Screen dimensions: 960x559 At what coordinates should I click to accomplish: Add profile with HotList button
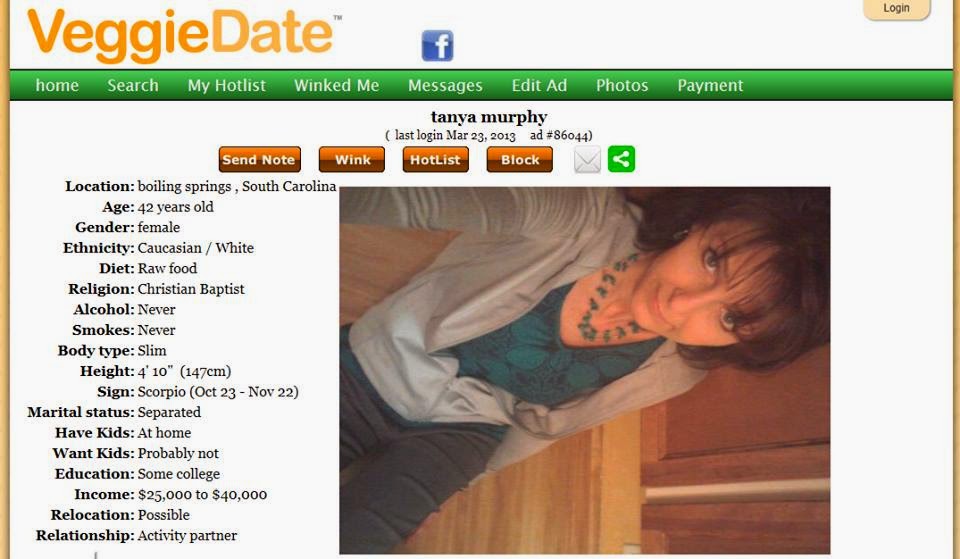tap(435, 159)
